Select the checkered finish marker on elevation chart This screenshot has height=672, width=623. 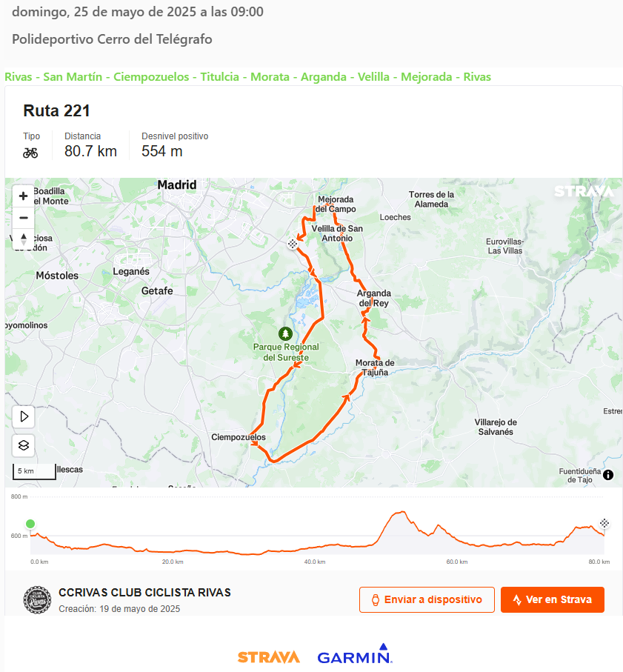(x=604, y=523)
